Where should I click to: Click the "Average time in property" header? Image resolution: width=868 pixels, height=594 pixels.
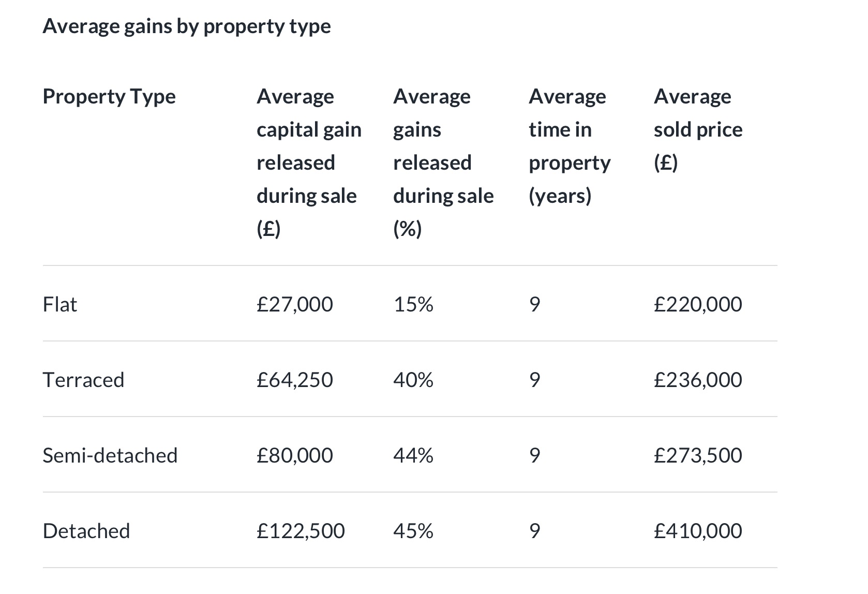pyautogui.click(x=569, y=146)
